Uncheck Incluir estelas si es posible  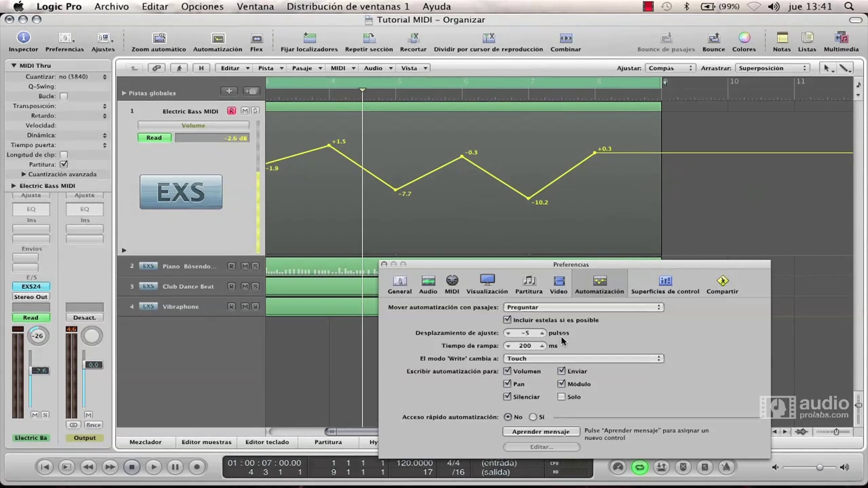(507, 320)
